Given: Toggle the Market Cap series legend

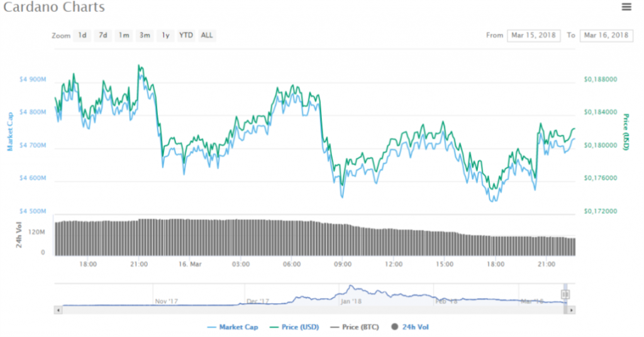Looking at the screenshot, I should tap(233, 327).
